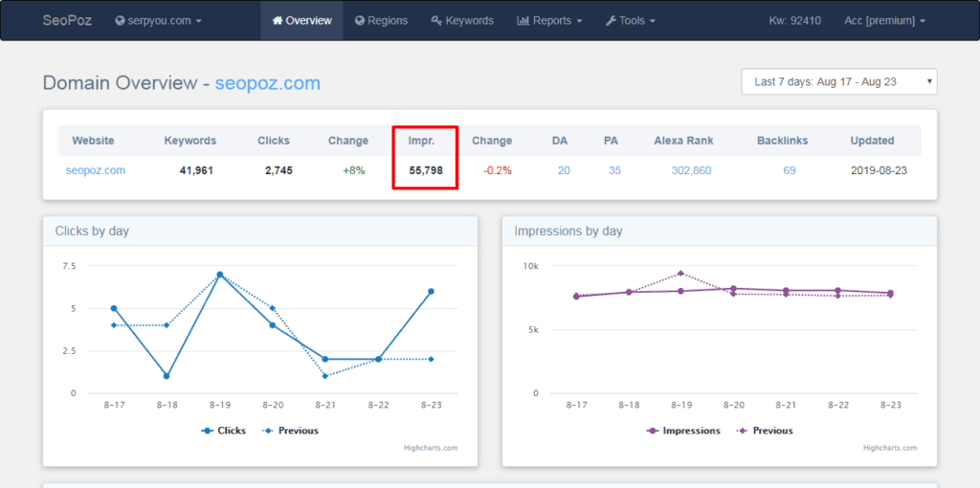The height and width of the screenshot is (488, 980).
Task: Click the Keywords column header
Action: tap(190, 141)
